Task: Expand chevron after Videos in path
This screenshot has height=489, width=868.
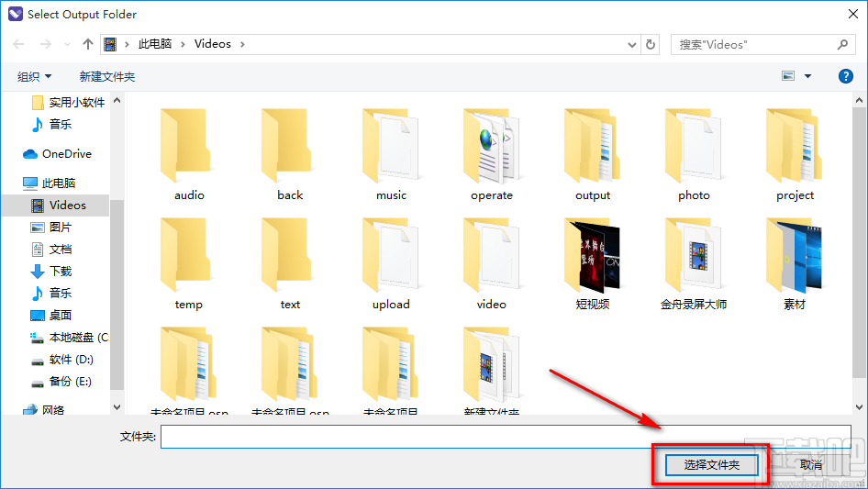Action: (x=242, y=44)
